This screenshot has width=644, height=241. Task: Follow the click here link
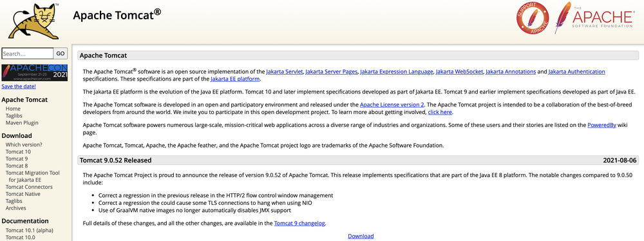tap(440, 112)
